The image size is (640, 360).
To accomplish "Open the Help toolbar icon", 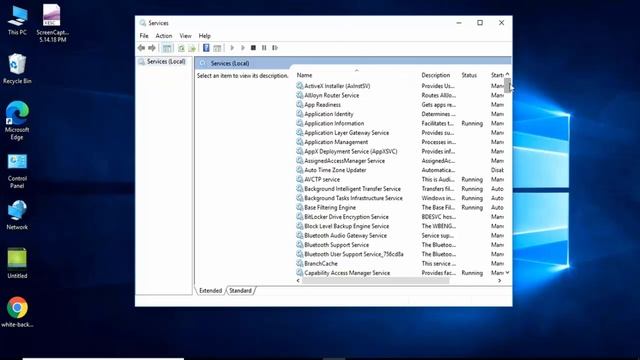I will (206, 48).
